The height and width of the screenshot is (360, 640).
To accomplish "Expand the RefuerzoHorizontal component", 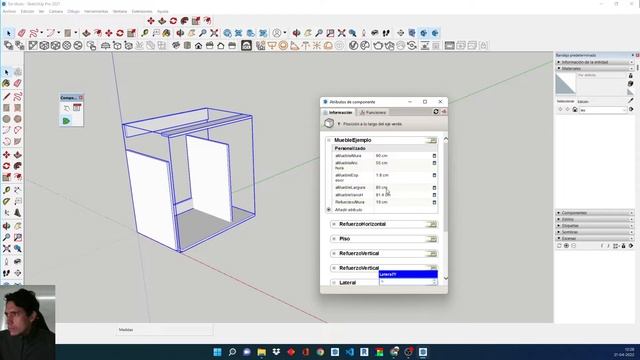I will pos(334,224).
